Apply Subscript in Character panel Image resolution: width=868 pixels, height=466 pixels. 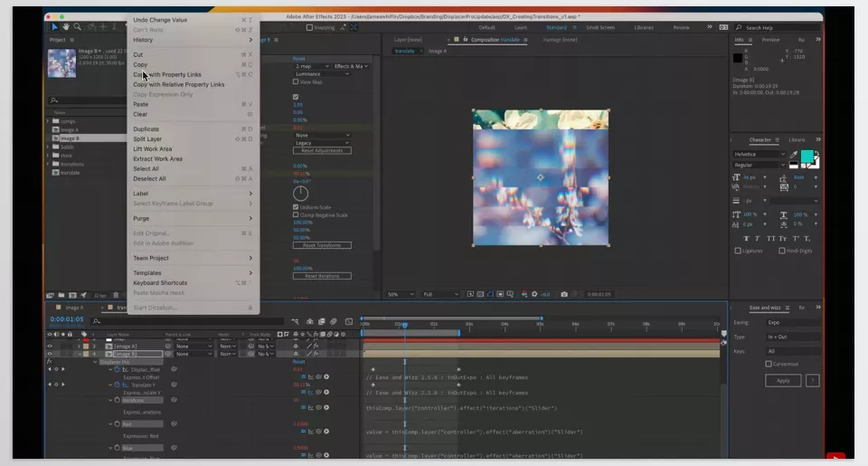pos(807,238)
